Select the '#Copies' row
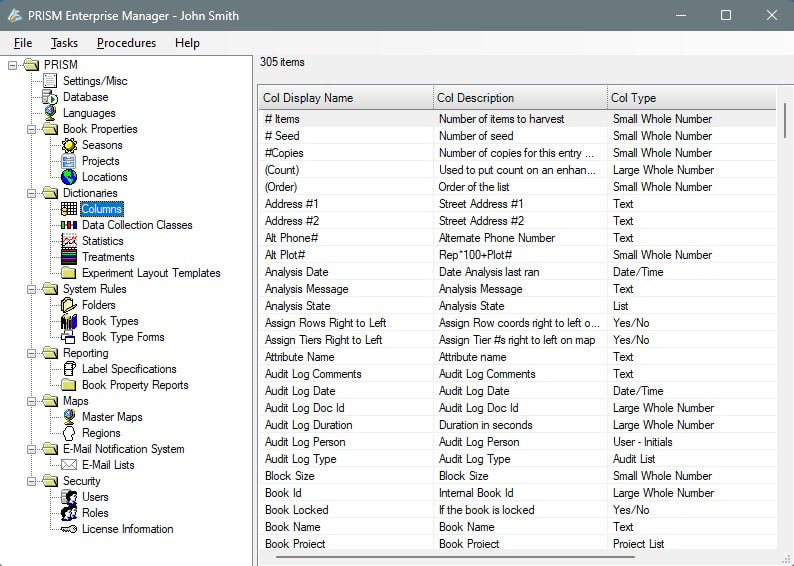794x566 pixels. click(x=517, y=153)
